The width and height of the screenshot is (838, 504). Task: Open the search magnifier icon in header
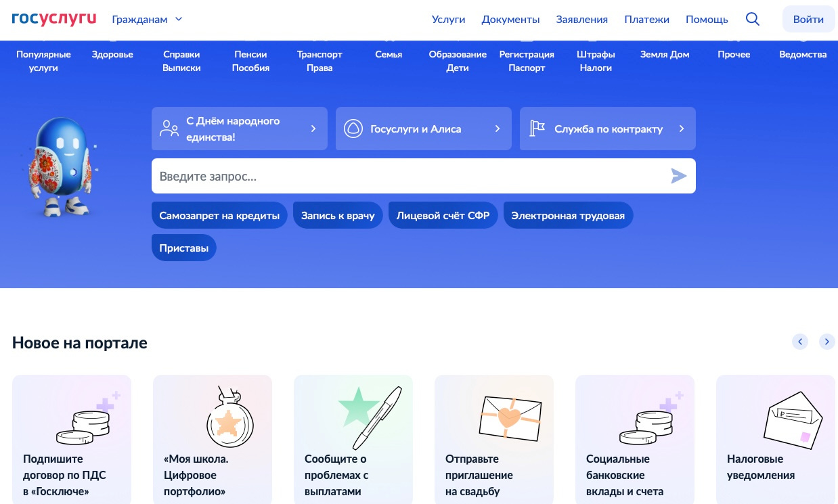[x=753, y=19]
